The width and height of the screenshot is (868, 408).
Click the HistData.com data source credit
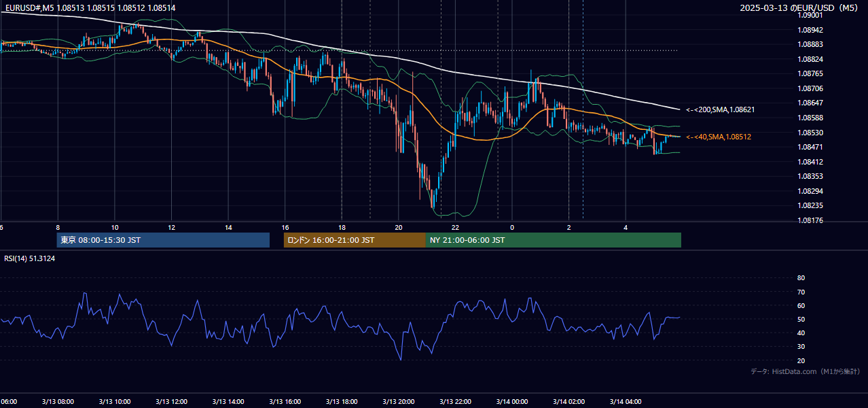point(805,371)
